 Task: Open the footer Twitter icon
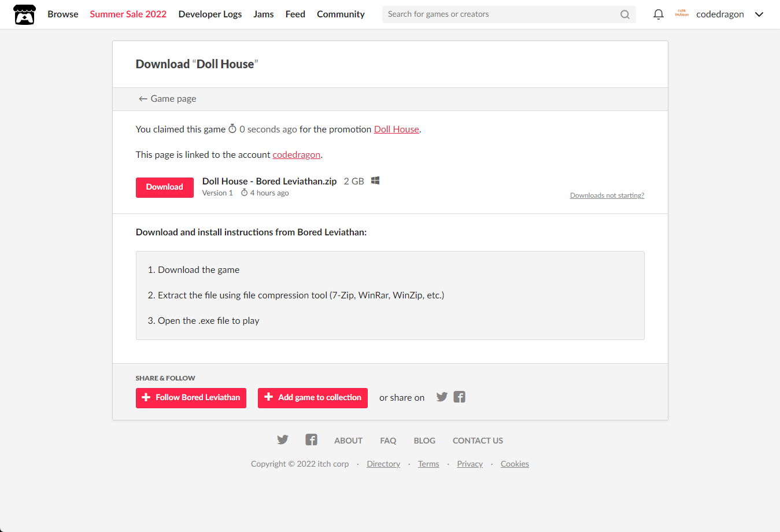[283, 439]
